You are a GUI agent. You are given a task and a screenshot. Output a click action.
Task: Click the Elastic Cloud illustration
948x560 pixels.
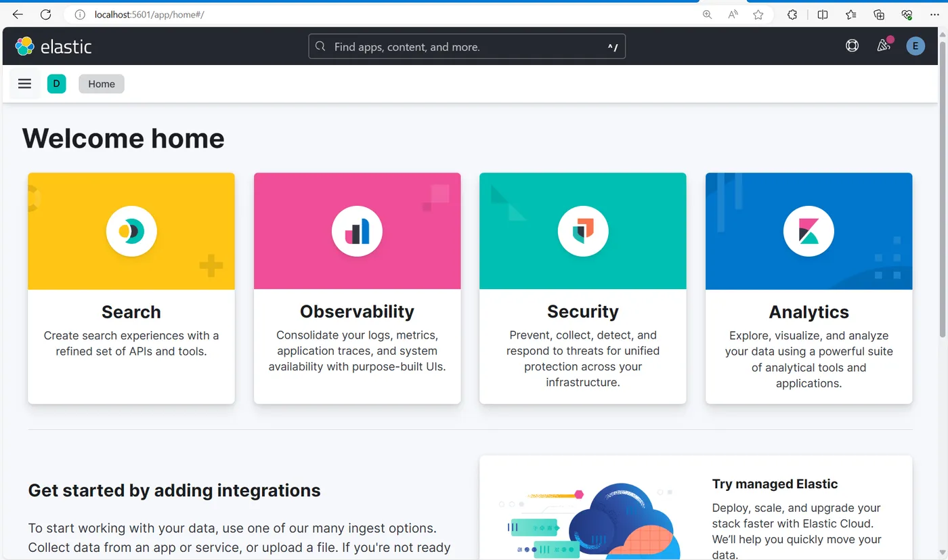pyautogui.click(x=589, y=520)
